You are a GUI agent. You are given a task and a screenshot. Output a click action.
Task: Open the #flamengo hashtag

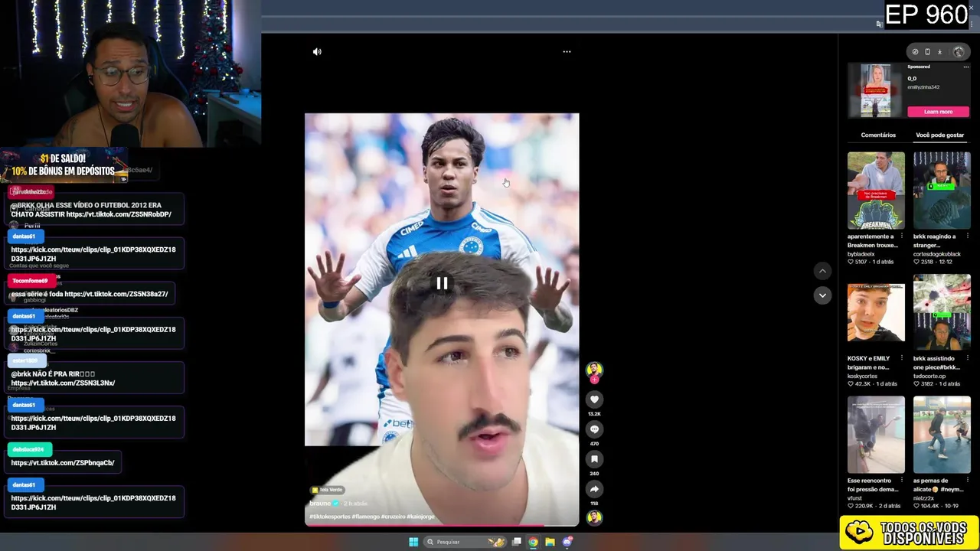click(x=366, y=517)
